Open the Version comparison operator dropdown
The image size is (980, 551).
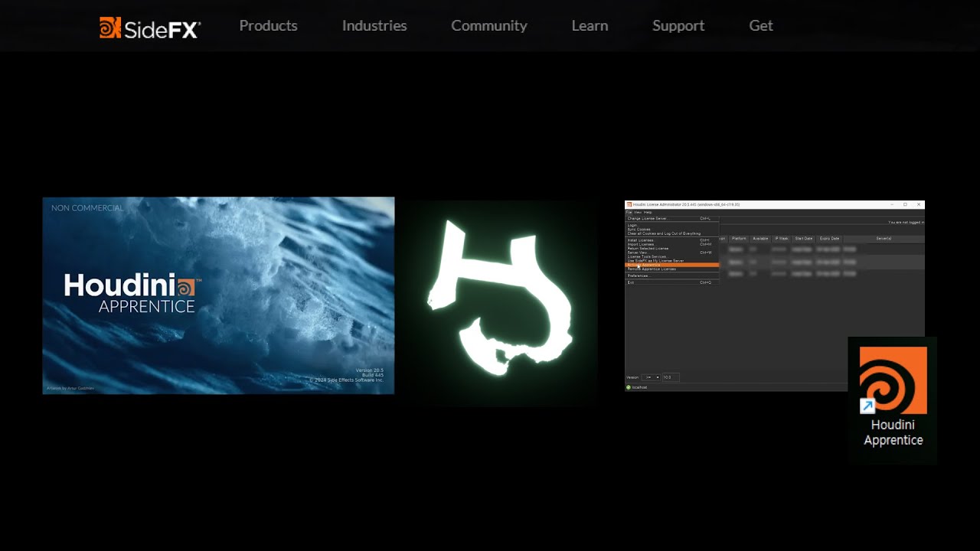click(x=651, y=377)
